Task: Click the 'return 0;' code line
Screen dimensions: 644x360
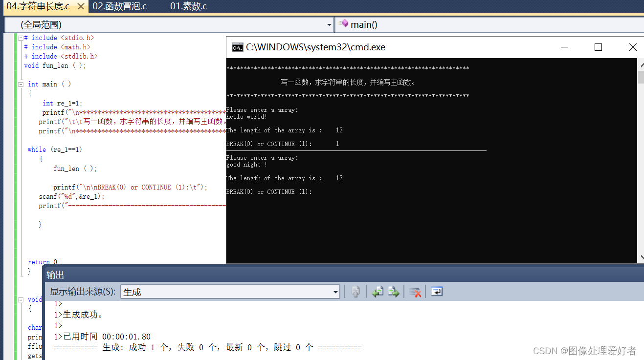Action: [x=44, y=262]
